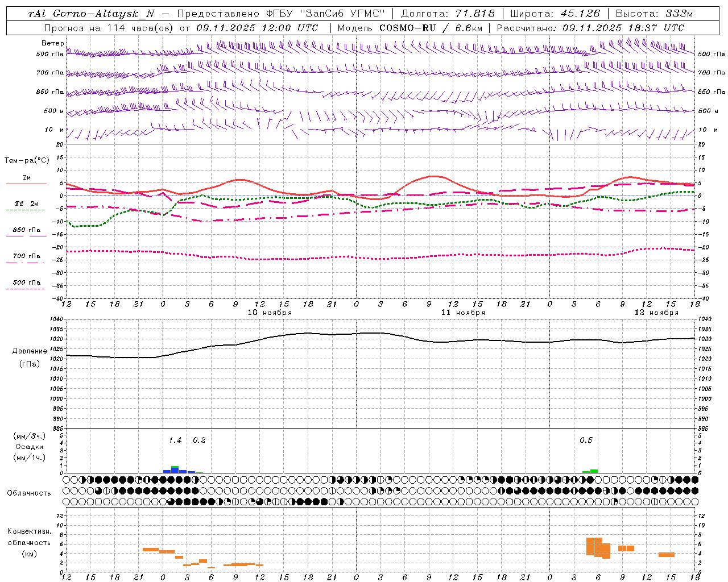The image size is (728, 582).
Task: Click the 'Прогноз на 114 часа(ов)' text
Action: tap(109, 28)
